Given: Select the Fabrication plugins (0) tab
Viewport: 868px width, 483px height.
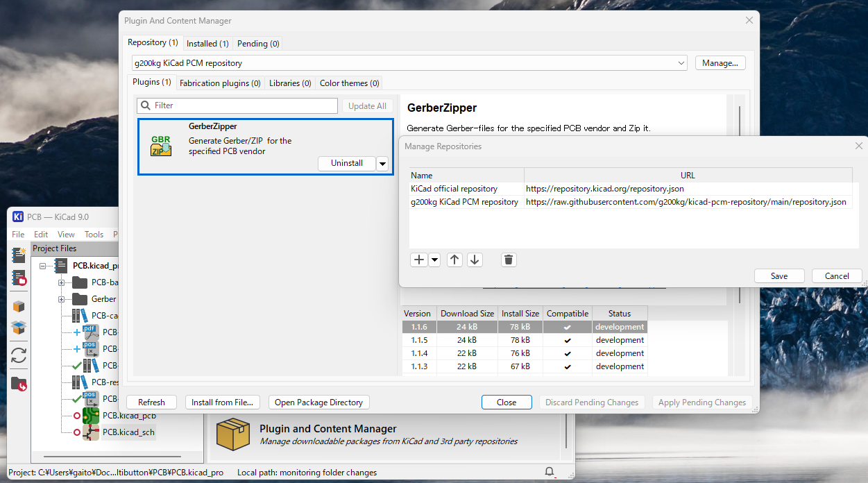Looking at the screenshot, I should tap(220, 83).
